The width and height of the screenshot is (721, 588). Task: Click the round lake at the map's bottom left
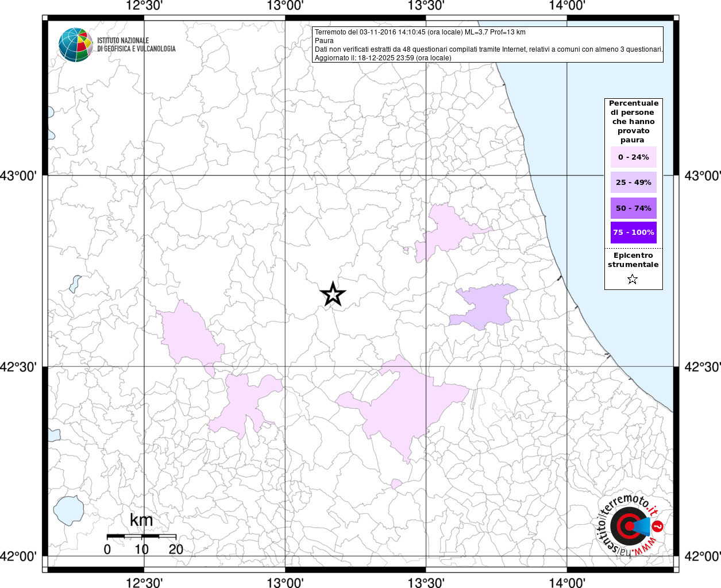point(69,510)
